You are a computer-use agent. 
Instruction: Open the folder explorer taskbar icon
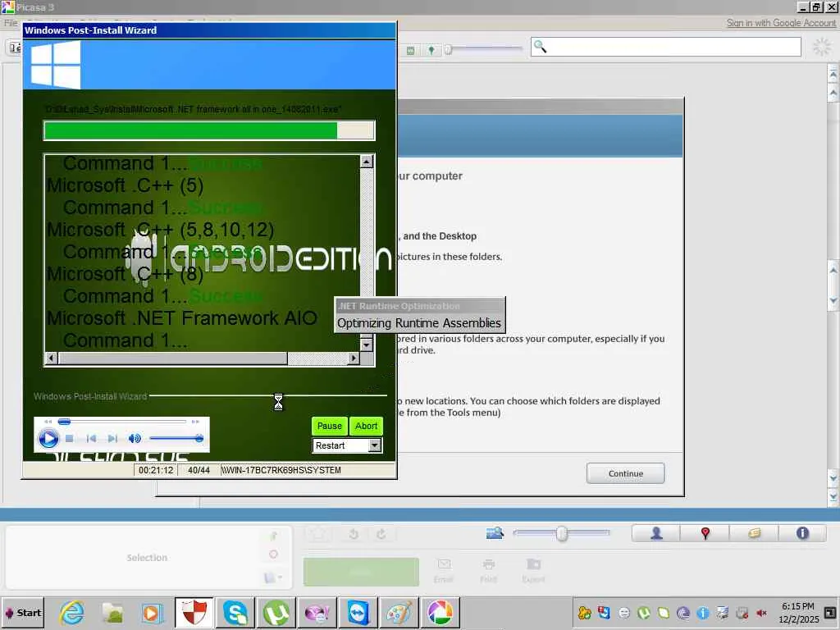click(112, 613)
